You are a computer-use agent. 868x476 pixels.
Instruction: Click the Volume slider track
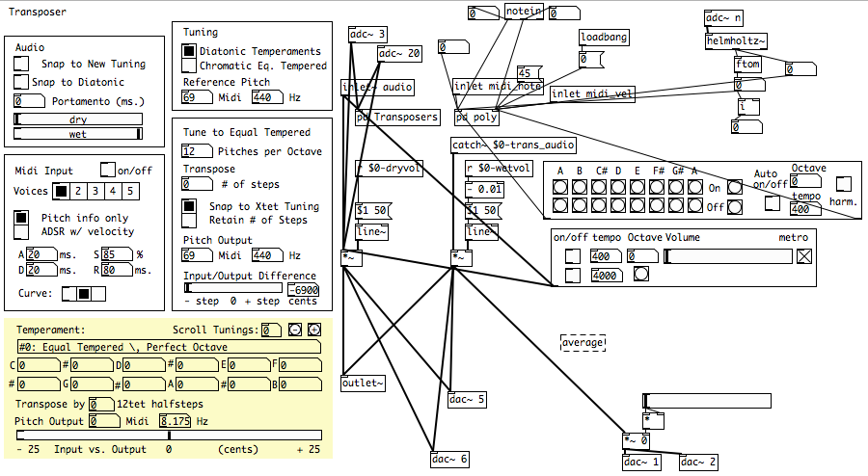pyautogui.click(x=728, y=256)
